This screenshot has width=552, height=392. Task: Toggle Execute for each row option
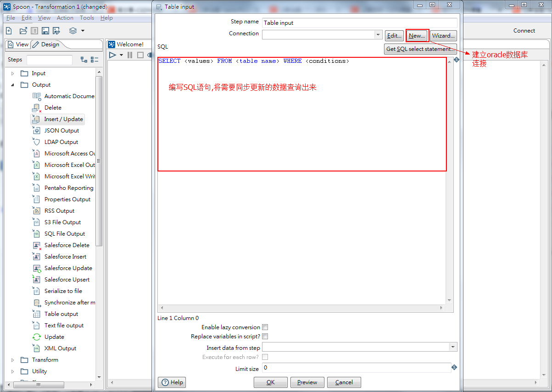(x=265, y=357)
